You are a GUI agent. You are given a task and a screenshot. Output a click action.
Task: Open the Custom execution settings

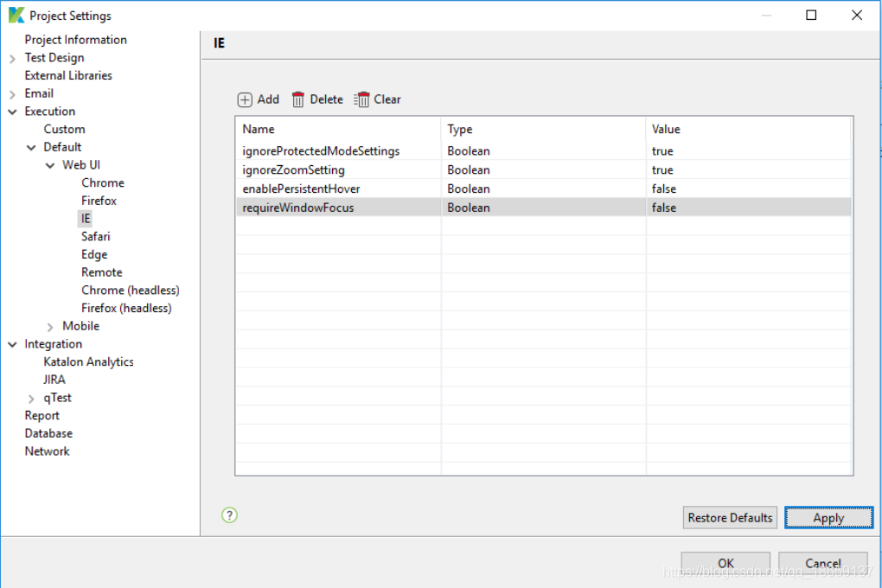(64, 130)
